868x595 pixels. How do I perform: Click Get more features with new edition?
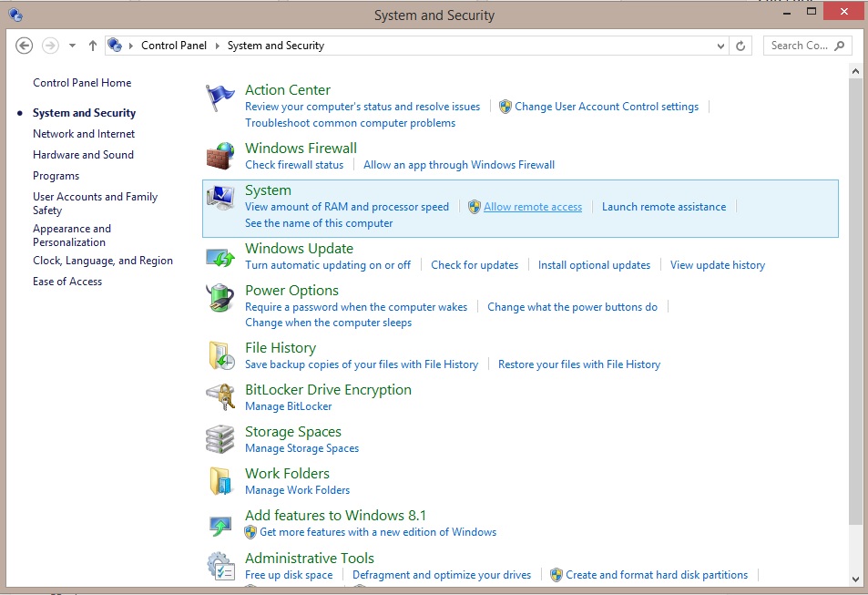pos(378,532)
